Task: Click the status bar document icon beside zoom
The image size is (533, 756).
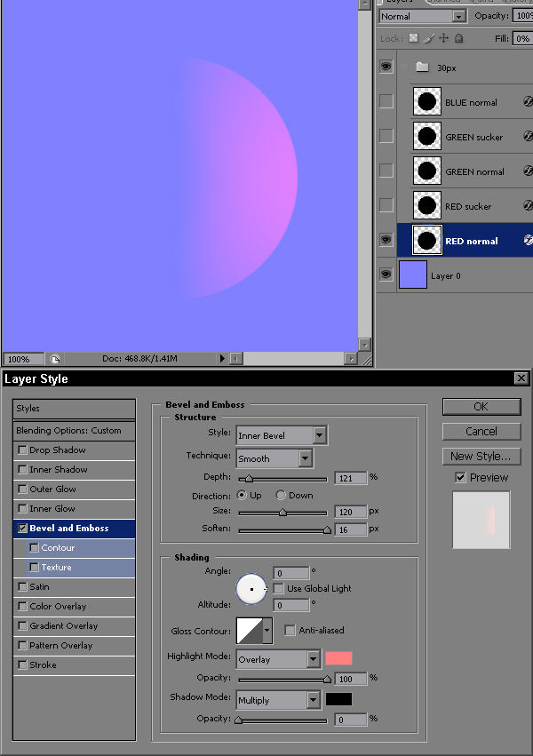Action: coord(54,359)
